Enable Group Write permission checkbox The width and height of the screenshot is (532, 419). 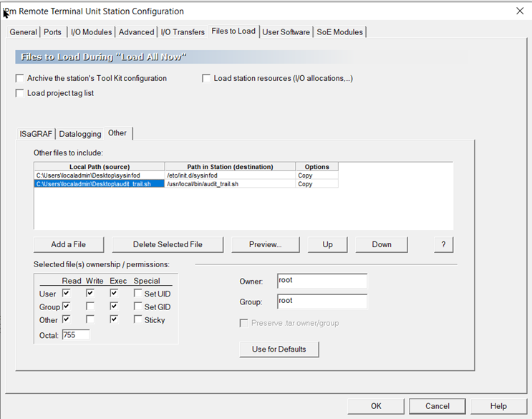coord(90,307)
